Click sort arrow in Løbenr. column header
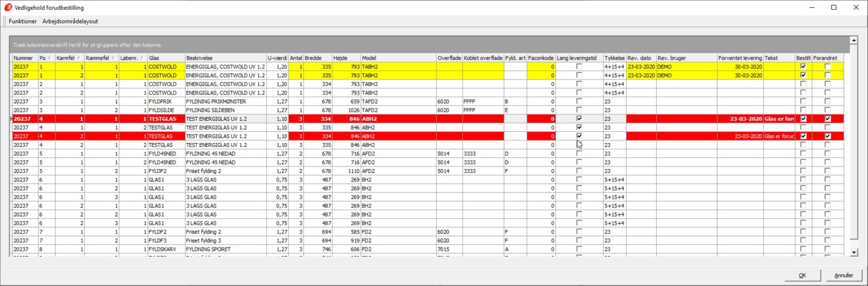868x286 pixels. coord(141,58)
